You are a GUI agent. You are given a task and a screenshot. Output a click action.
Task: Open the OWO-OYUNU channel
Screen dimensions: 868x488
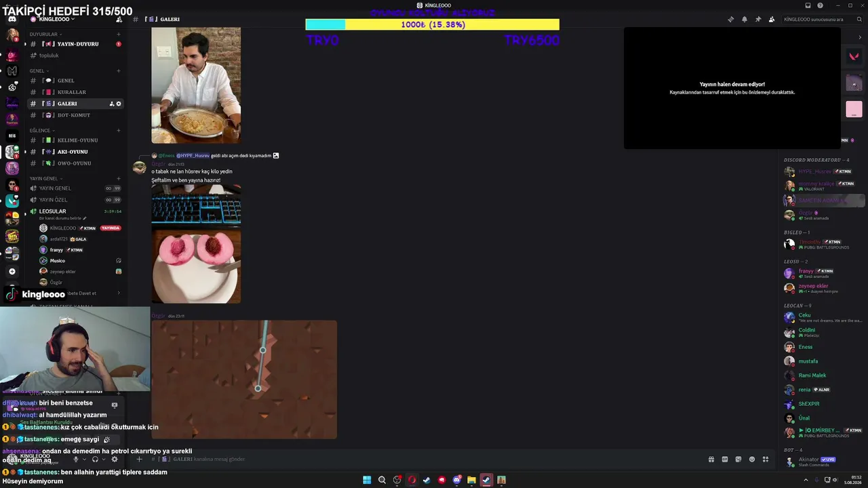75,163
